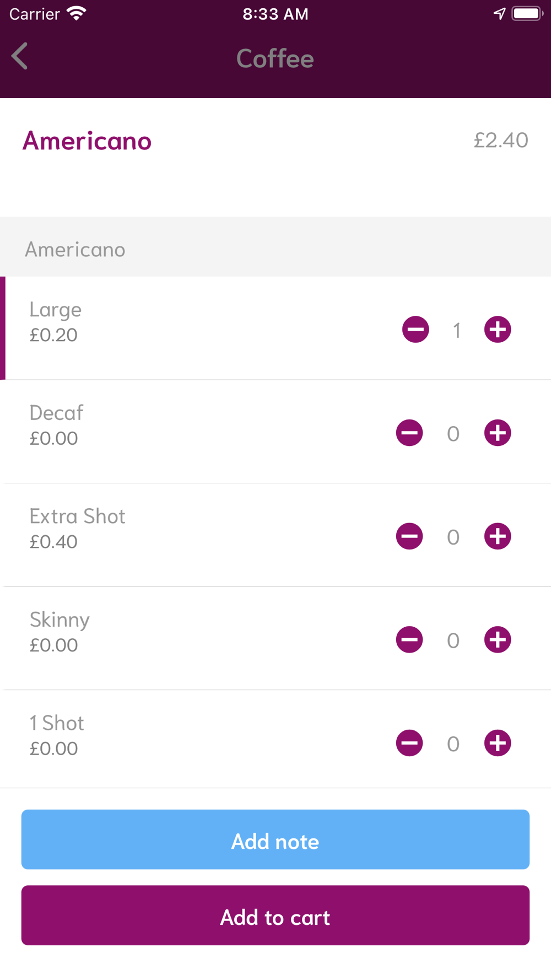Tap the 1 Shot option label

pyautogui.click(x=57, y=723)
